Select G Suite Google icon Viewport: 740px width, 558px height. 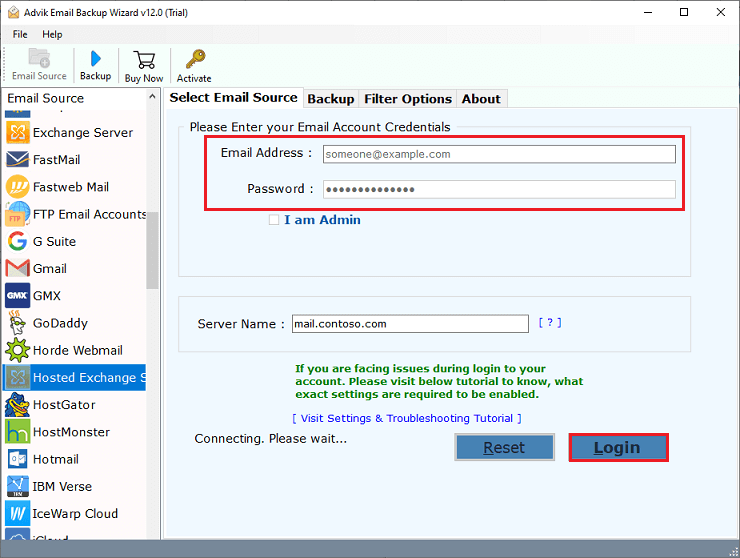click(x=18, y=241)
